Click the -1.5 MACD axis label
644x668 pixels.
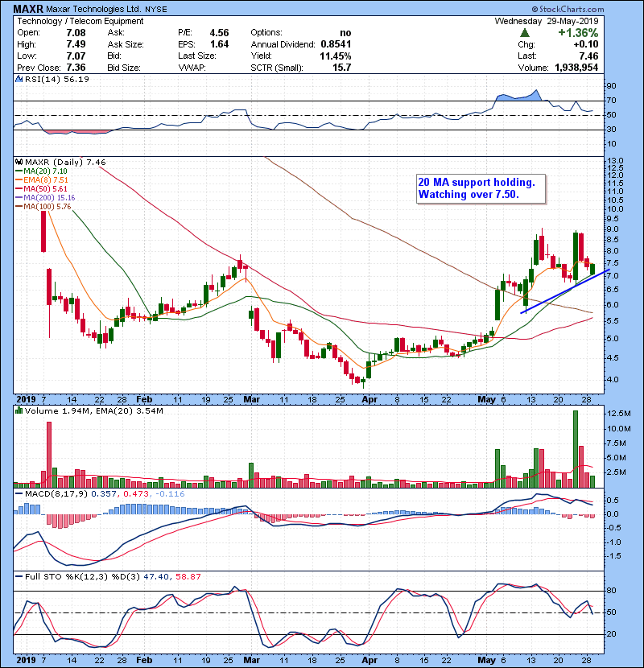click(x=613, y=556)
